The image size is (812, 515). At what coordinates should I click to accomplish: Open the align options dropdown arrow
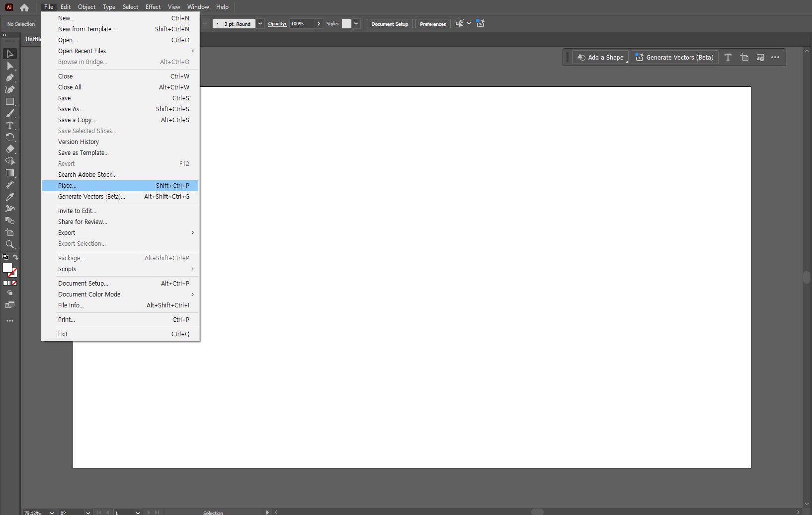469,23
